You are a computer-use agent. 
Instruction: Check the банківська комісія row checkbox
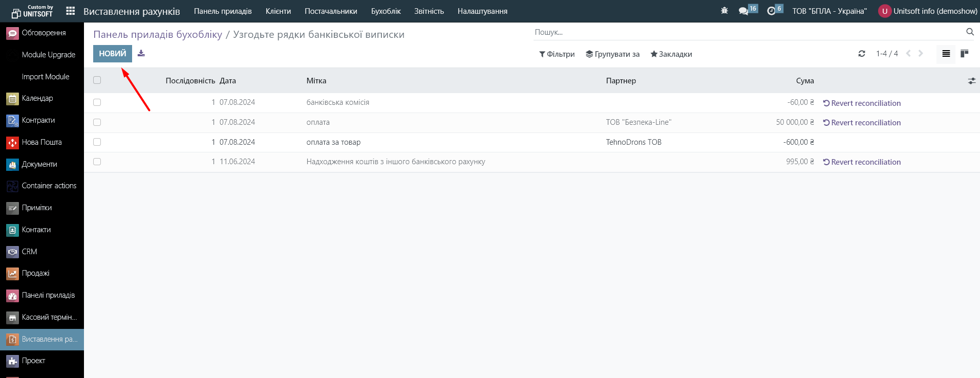(97, 102)
